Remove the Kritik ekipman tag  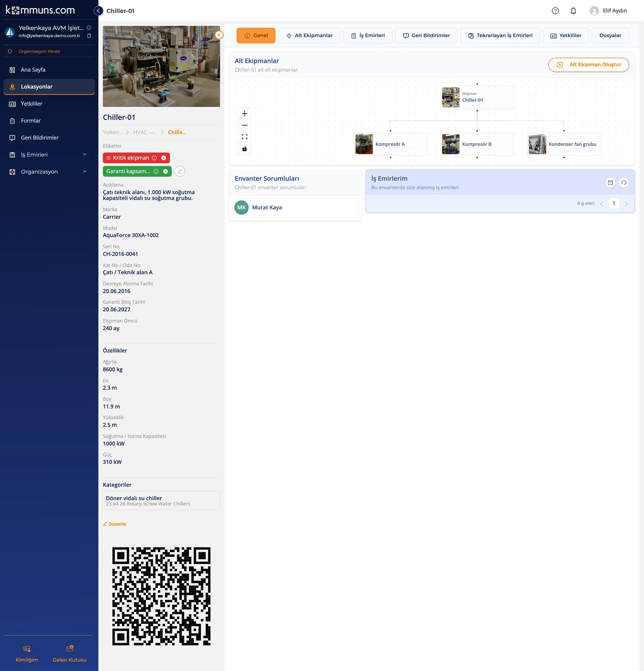pyautogui.click(x=163, y=158)
